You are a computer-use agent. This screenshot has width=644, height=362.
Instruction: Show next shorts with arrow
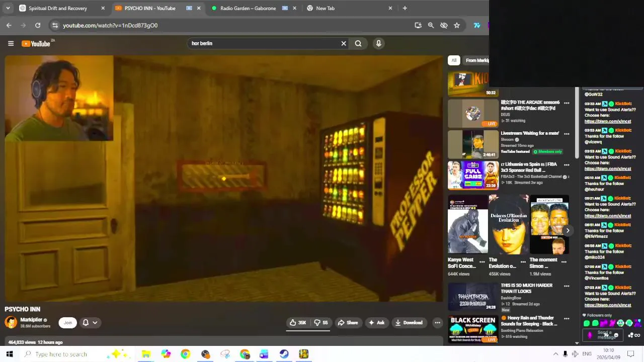(x=568, y=230)
